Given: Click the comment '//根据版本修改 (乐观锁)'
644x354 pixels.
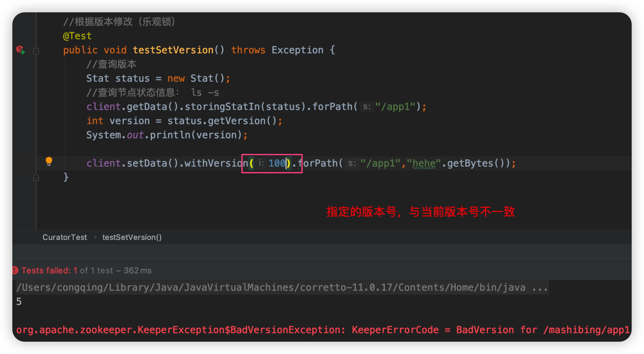Looking at the screenshot, I should 119,22.
